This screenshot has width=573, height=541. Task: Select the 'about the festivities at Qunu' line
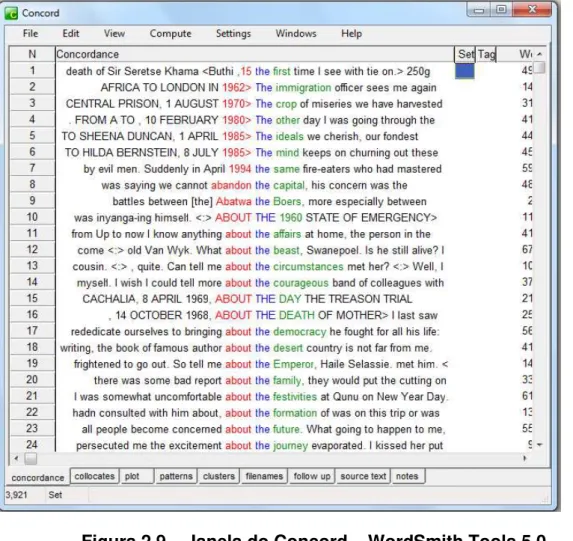(x=255, y=397)
